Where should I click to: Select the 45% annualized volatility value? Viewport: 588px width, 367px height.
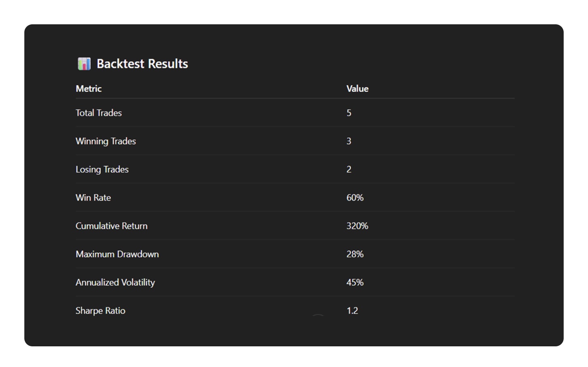click(x=355, y=282)
